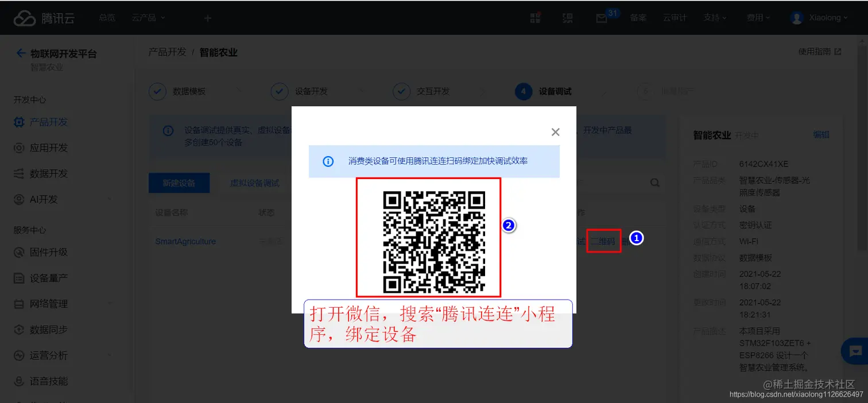Click the 虚拟设备调试 button
The image size is (868, 403).
point(255,183)
